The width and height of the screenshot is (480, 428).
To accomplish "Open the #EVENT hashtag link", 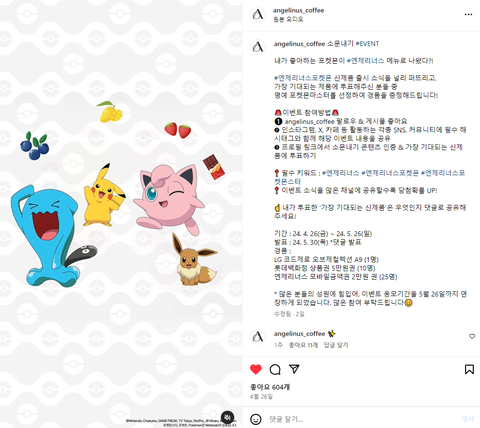I will coord(367,44).
